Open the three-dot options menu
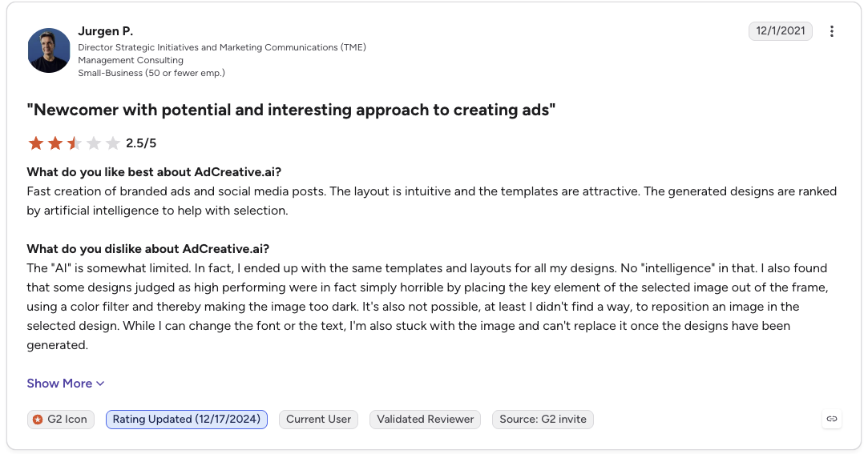Image resolution: width=868 pixels, height=454 pixels. click(x=831, y=31)
